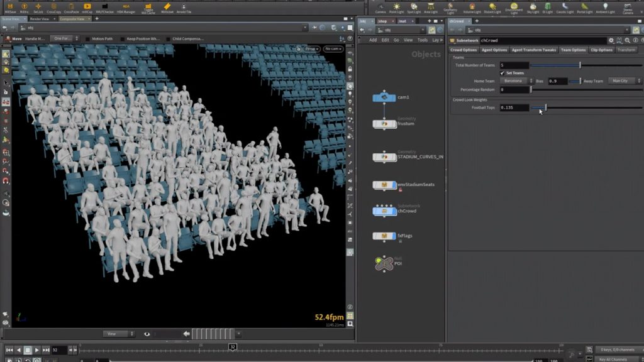Select the chCrowd subnetwork node
The width and height of the screenshot is (644, 362).
[x=386, y=212]
